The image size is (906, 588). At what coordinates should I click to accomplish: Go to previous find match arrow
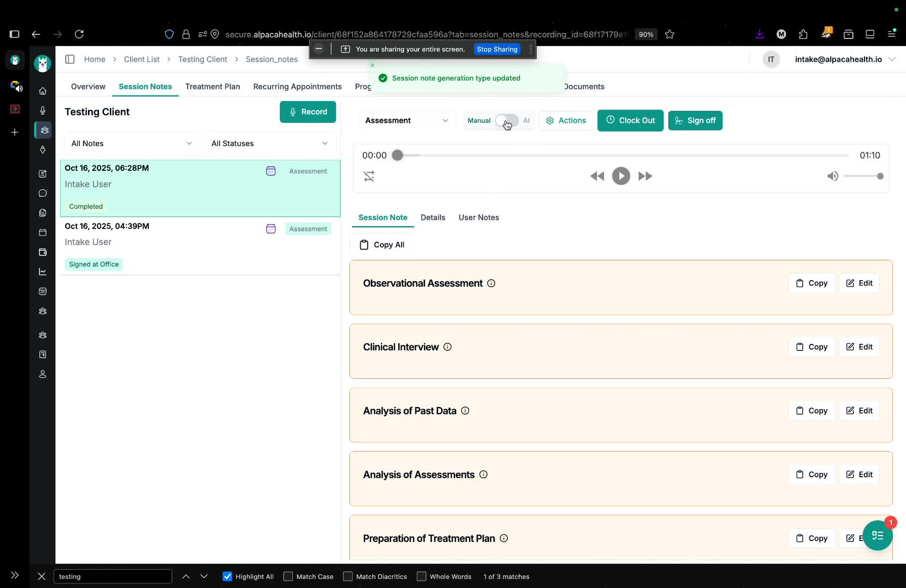(x=186, y=576)
